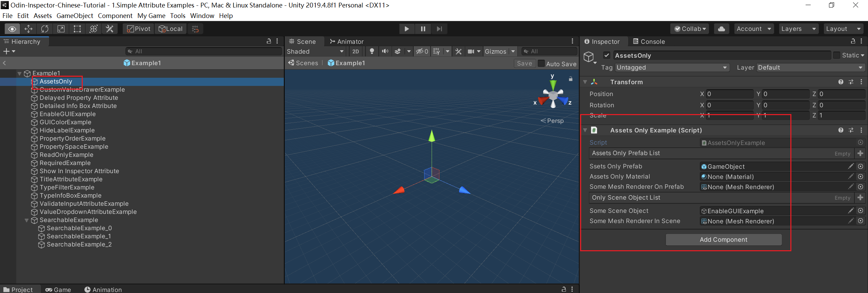Collapse the SearchableExample tree node
Screen dimensions: 868x293
26,220
